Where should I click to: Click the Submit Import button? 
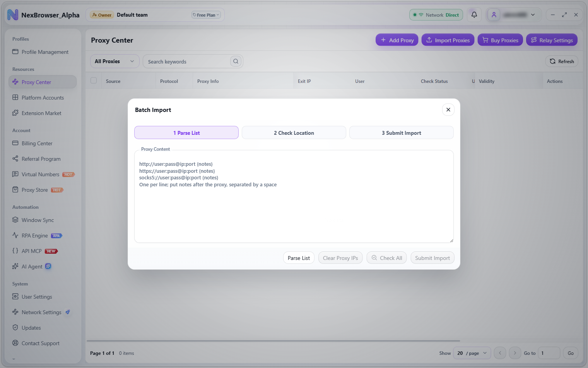click(x=432, y=258)
